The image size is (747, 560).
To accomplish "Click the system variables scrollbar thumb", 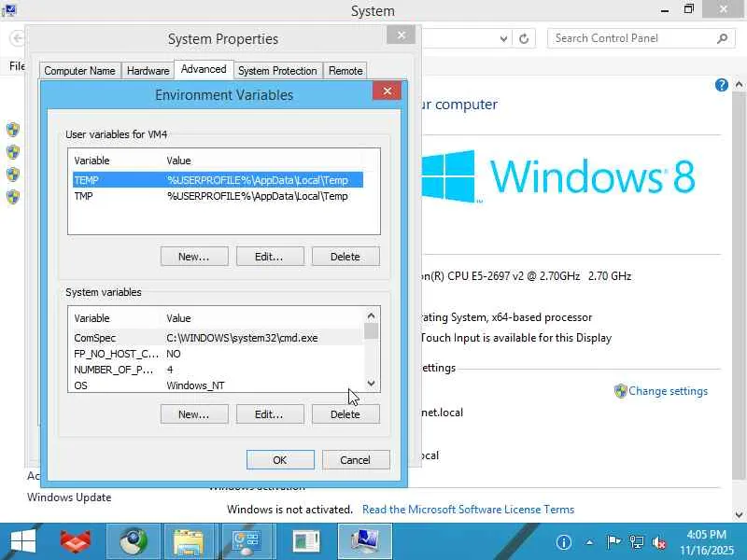I will point(371,331).
